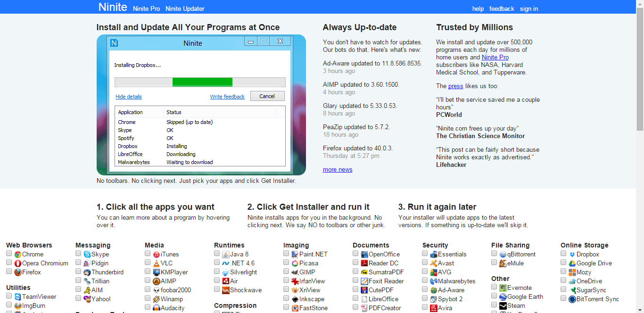Click the Steam icon under Other

coord(503,306)
